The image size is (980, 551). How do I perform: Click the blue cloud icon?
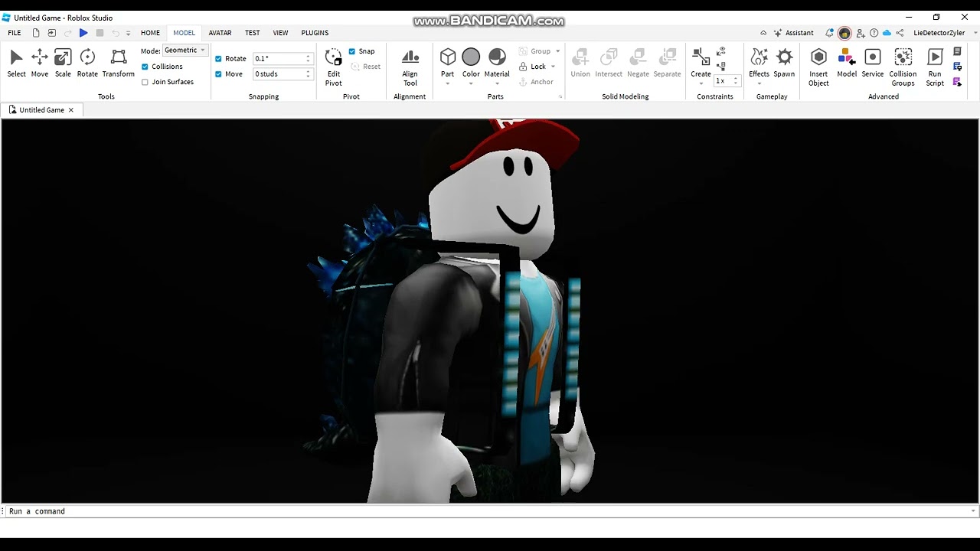pyautogui.click(x=887, y=33)
